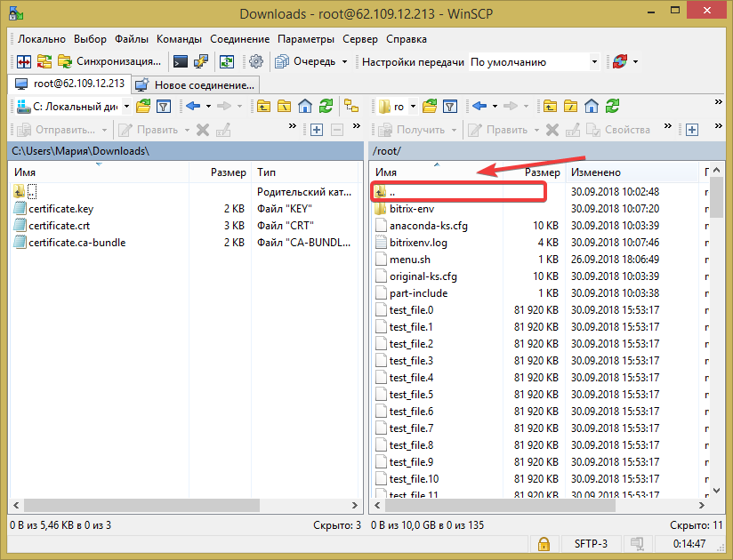Screen dimensions: 733x560
Task: Expand the Очередь dropdown arrow
Action: tap(344, 61)
